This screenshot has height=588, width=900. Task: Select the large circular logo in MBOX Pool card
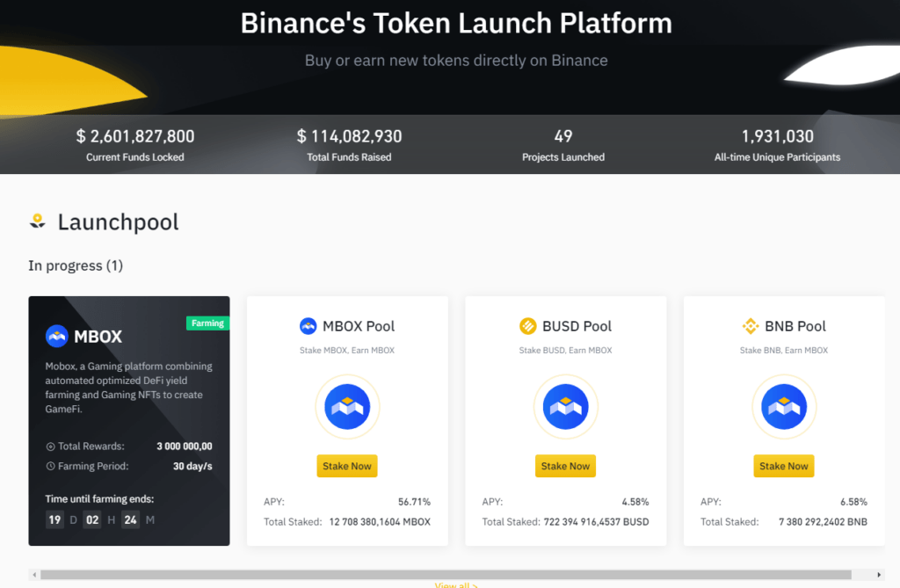(x=347, y=407)
